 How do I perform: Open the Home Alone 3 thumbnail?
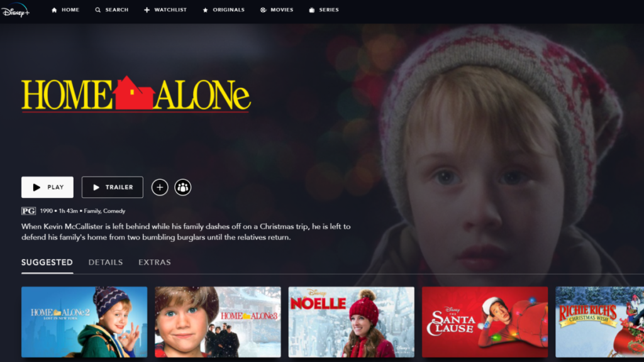(x=218, y=322)
